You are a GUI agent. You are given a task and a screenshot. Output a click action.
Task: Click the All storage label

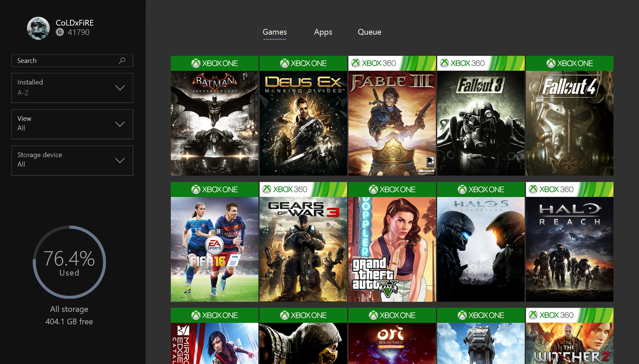(x=69, y=309)
